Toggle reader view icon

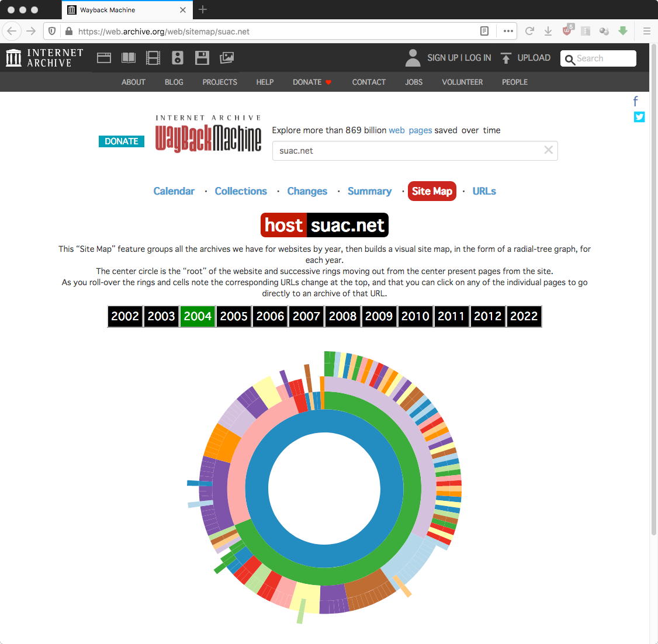tap(484, 31)
